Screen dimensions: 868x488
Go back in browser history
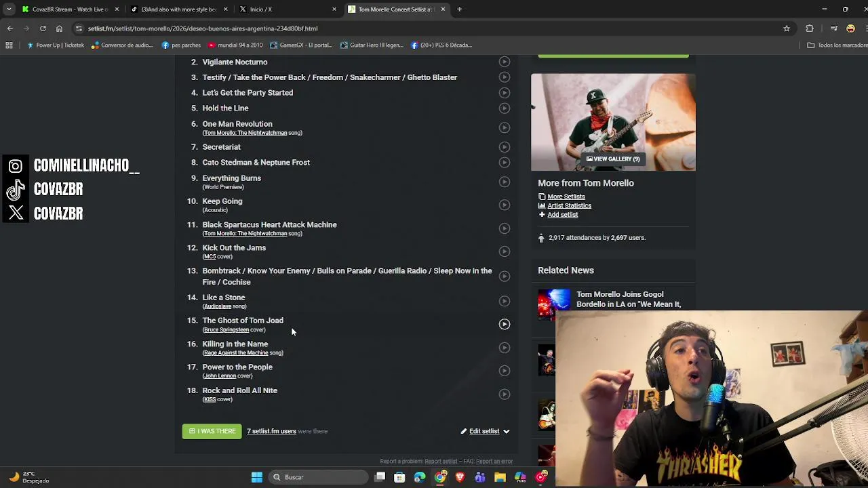[9, 28]
